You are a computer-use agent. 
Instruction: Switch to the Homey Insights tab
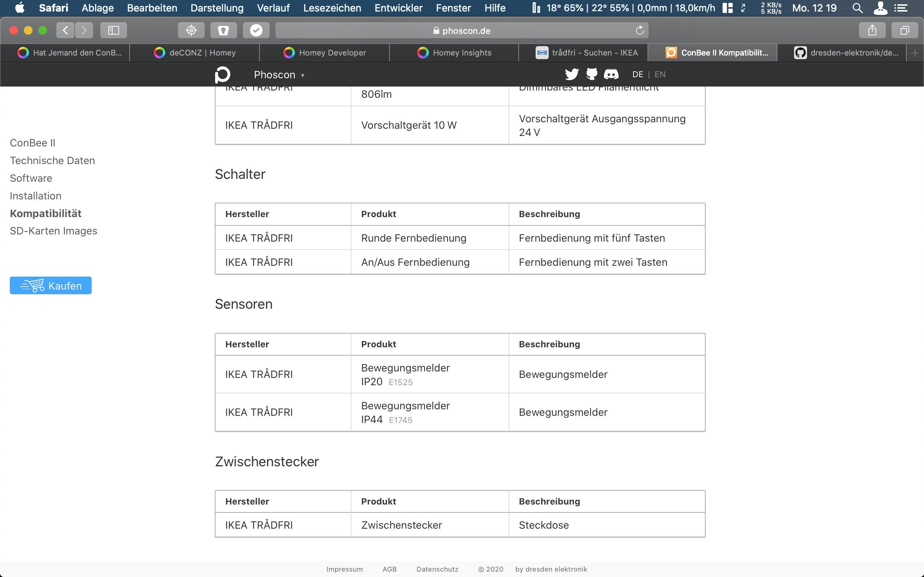pyautogui.click(x=454, y=53)
